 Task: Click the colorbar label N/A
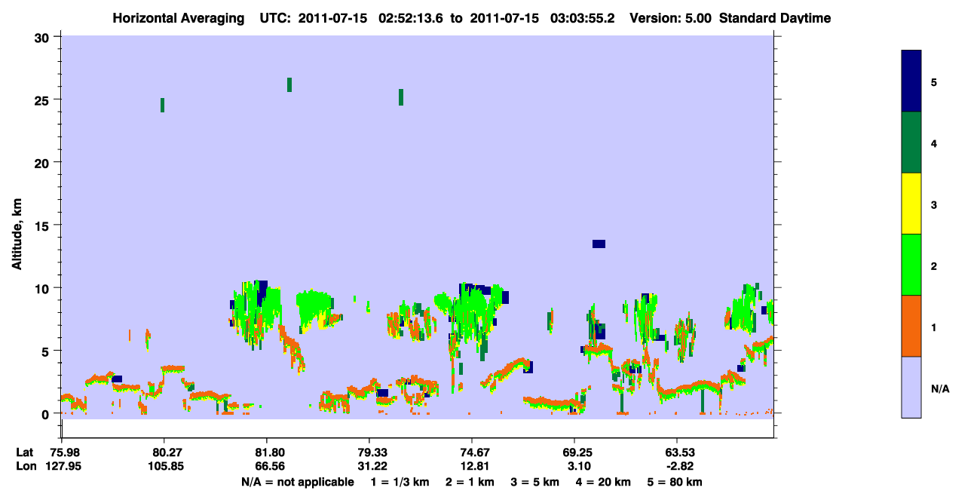939,389
